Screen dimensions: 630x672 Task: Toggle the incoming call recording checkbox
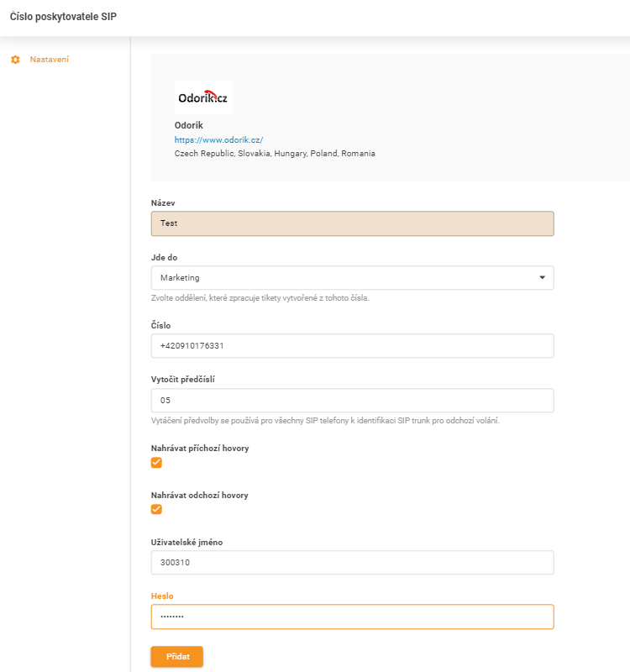156,462
